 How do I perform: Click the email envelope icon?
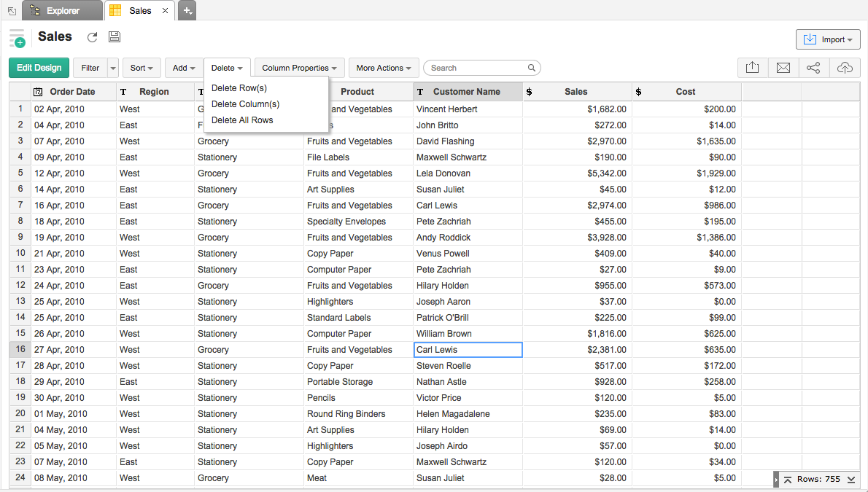click(x=783, y=68)
